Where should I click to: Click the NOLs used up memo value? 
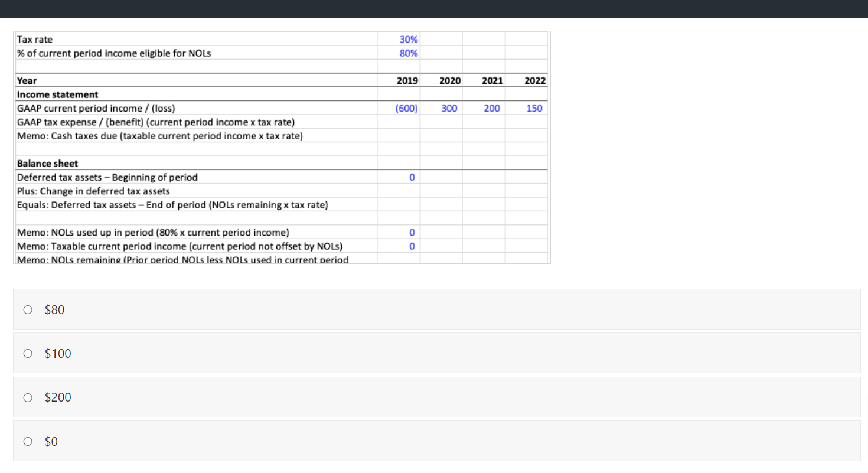[x=412, y=232]
